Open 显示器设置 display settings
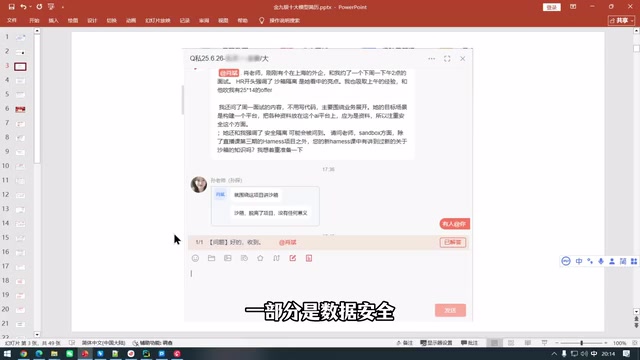 pos(436,343)
